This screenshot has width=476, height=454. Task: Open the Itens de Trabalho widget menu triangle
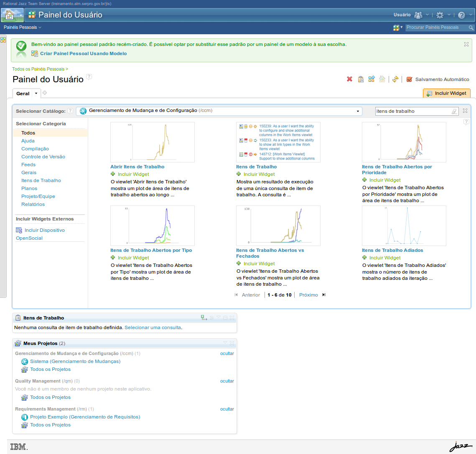coord(219,317)
